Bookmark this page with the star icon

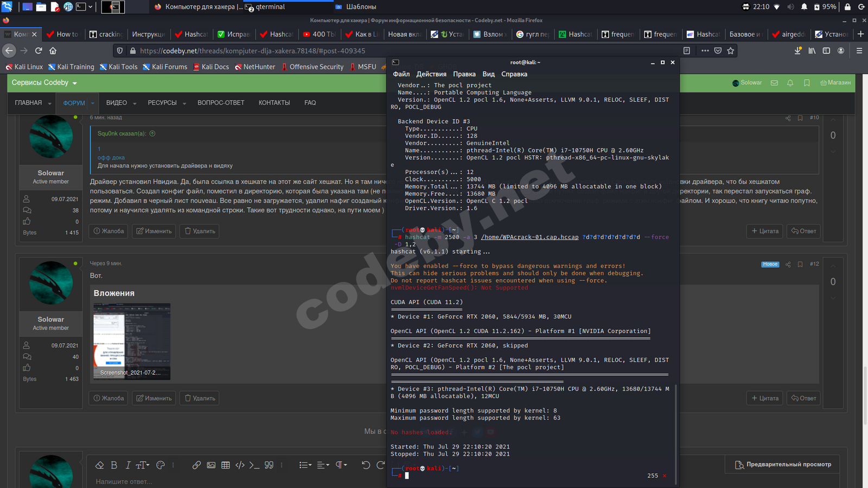point(731,50)
